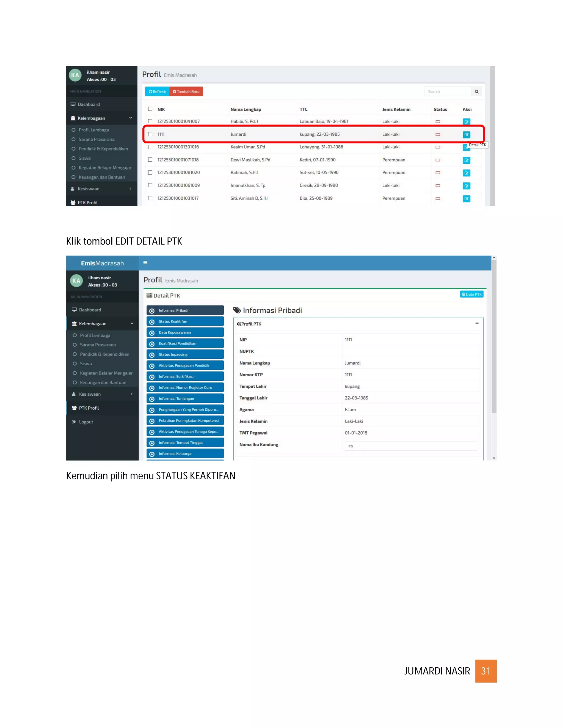Select the Status Keaktifan menu item

point(185,321)
